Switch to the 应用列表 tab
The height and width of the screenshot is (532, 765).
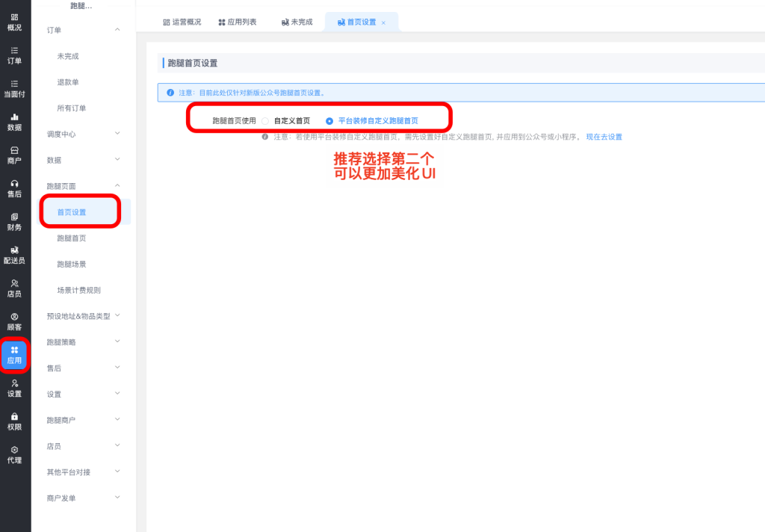(x=238, y=22)
